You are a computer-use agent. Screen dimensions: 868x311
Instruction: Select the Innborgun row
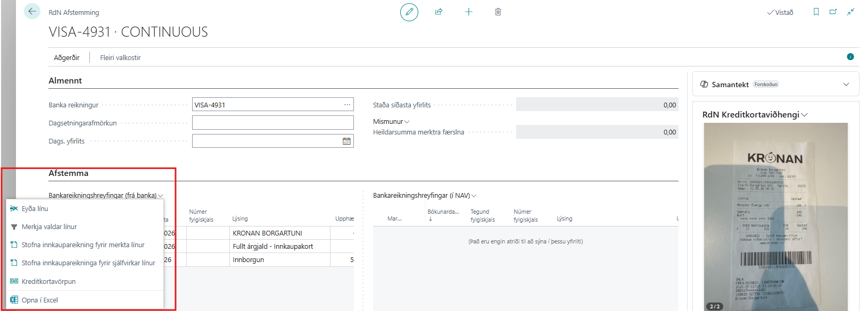[x=248, y=260]
